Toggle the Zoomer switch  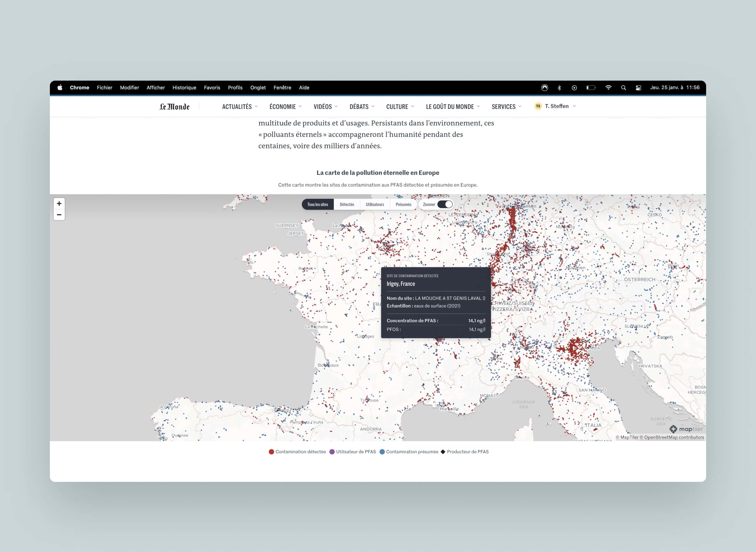[x=445, y=204]
